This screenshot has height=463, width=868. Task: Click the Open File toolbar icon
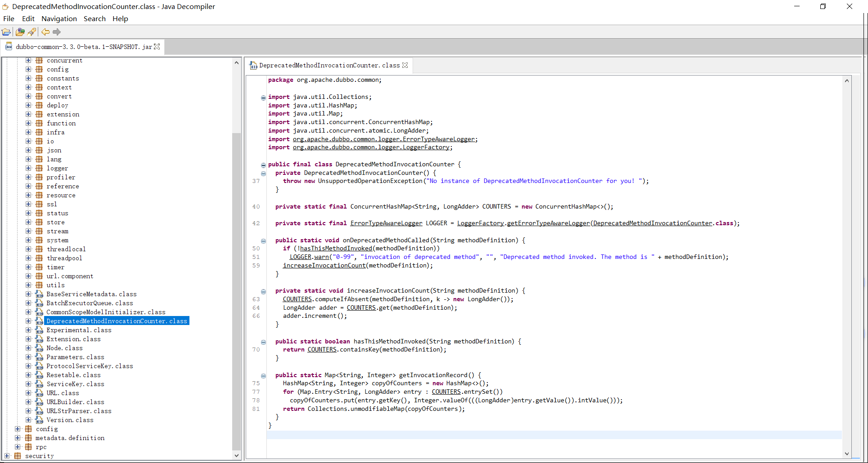pos(6,32)
